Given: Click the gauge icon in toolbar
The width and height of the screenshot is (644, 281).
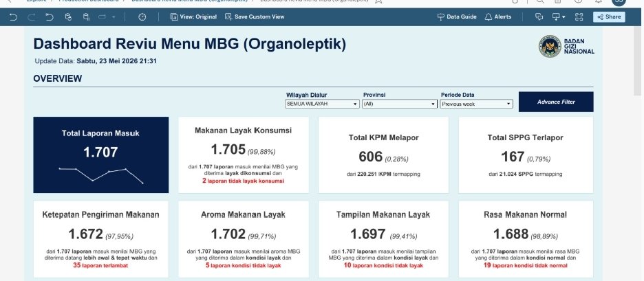Looking at the screenshot, I should pyautogui.click(x=142, y=16).
